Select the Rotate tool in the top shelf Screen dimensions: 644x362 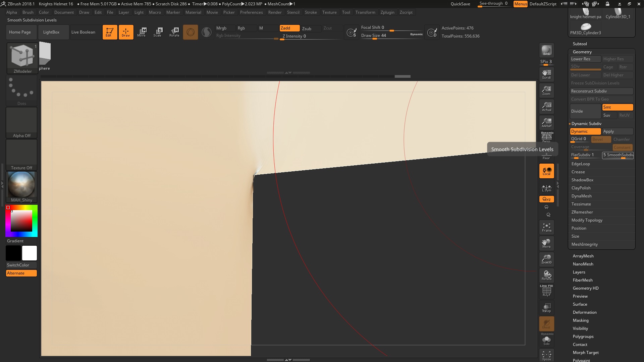click(174, 32)
